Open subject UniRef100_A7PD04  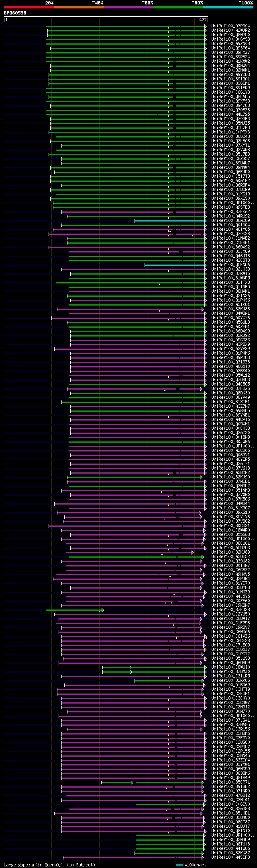230,26
